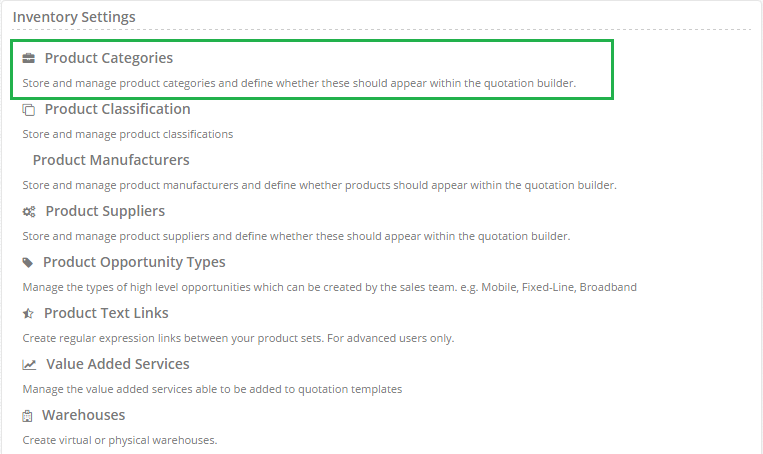Click the gears icon beside Product Suppliers
763x454 pixels.
click(x=29, y=212)
